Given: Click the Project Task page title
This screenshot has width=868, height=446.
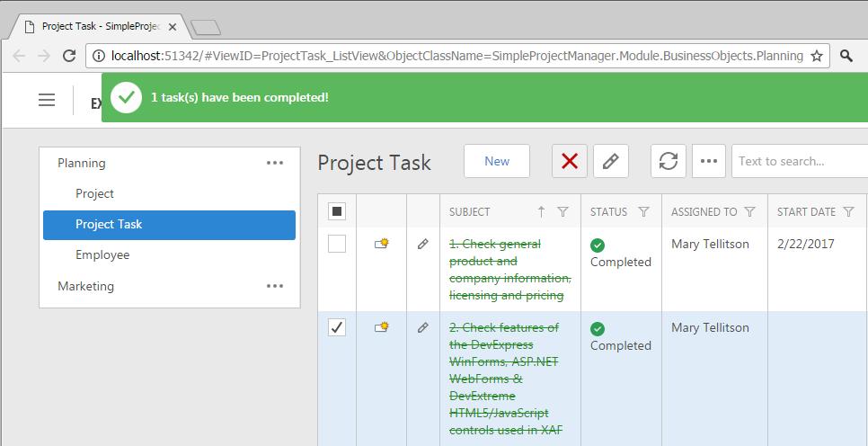Looking at the screenshot, I should click(x=374, y=163).
